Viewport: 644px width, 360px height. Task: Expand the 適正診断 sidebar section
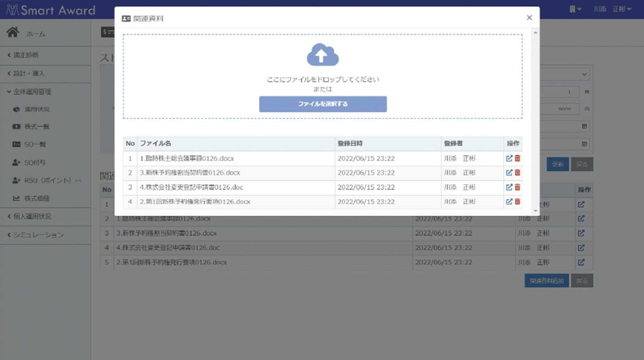click(45, 55)
